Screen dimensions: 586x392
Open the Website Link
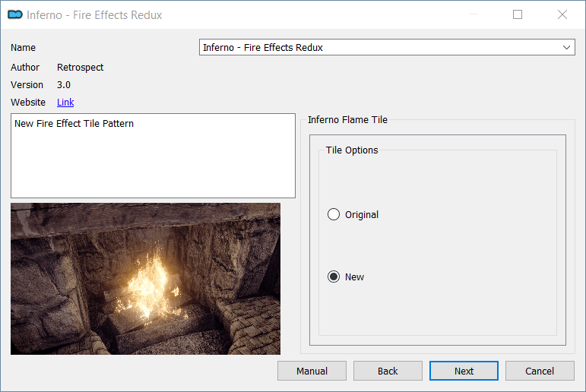[65, 102]
